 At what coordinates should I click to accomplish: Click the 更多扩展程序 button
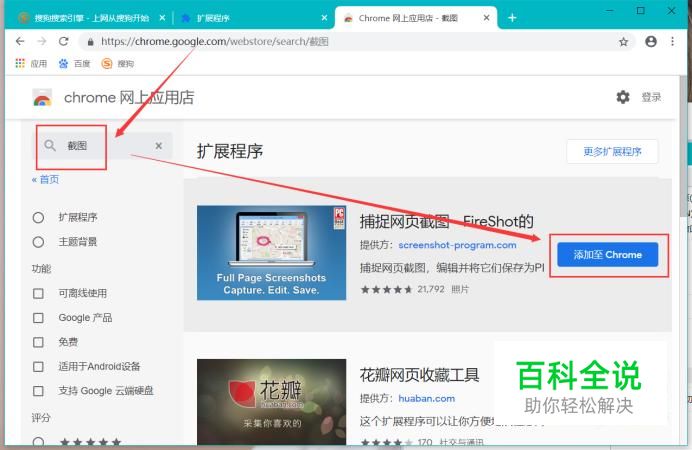tap(612, 152)
